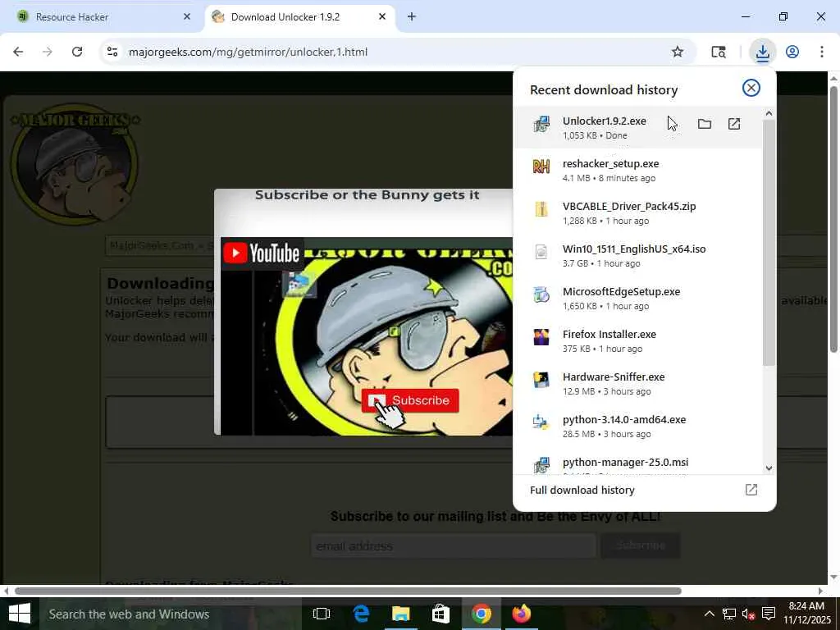Open python-3.14.0-amd64.exe download entry
The image size is (840, 630).
pyautogui.click(x=637, y=427)
